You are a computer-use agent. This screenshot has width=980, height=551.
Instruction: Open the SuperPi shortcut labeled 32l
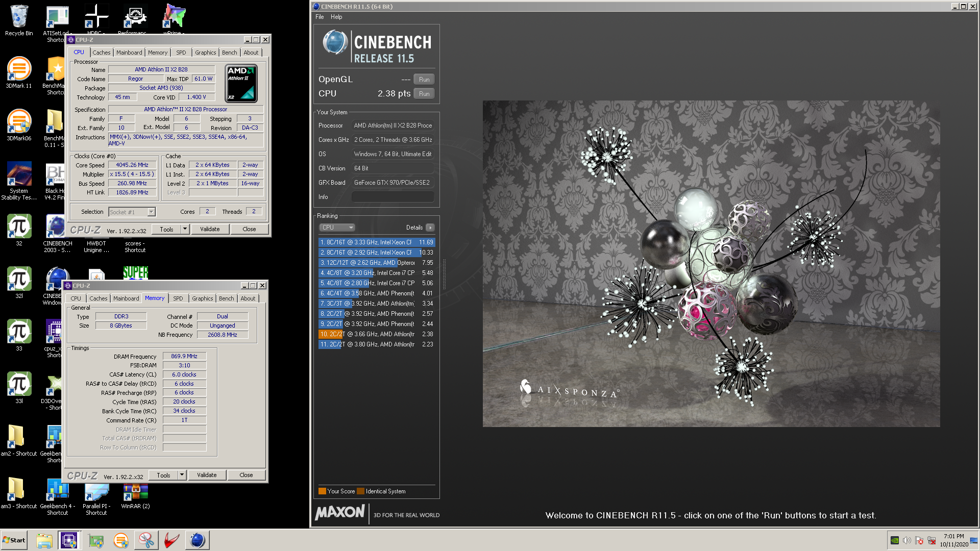(19, 283)
